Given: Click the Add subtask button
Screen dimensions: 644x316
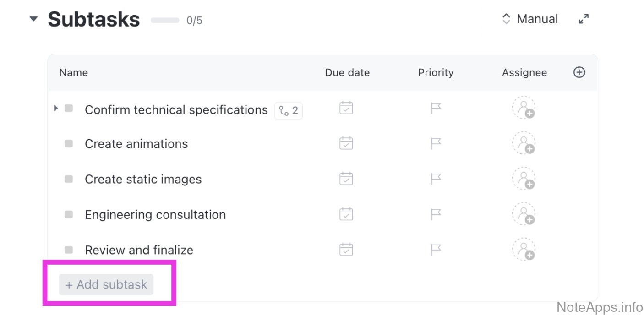Looking at the screenshot, I should coord(106,284).
